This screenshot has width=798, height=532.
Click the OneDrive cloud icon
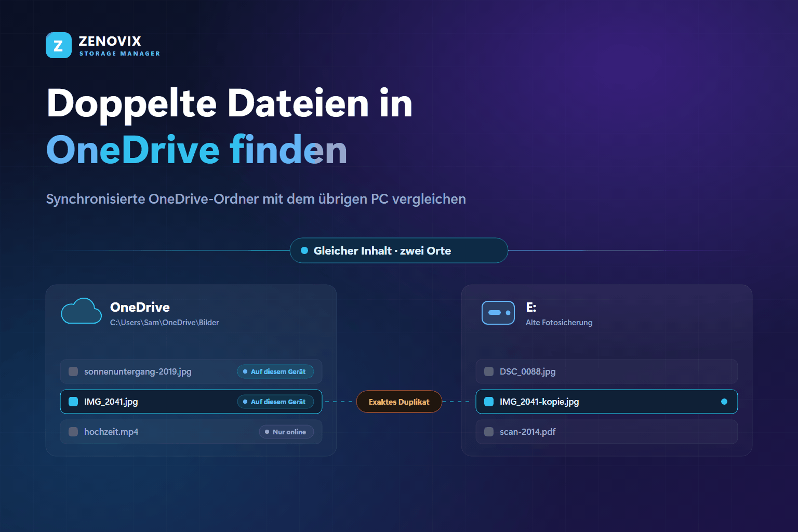[82, 311]
